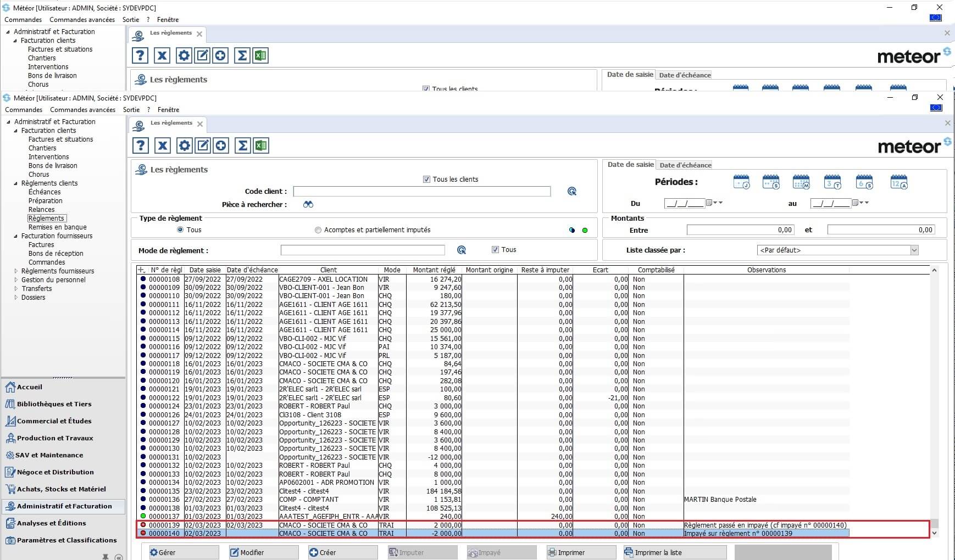Select the year (12 A) period calendar icon
Image resolution: width=955 pixels, height=560 pixels.
(899, 182)
